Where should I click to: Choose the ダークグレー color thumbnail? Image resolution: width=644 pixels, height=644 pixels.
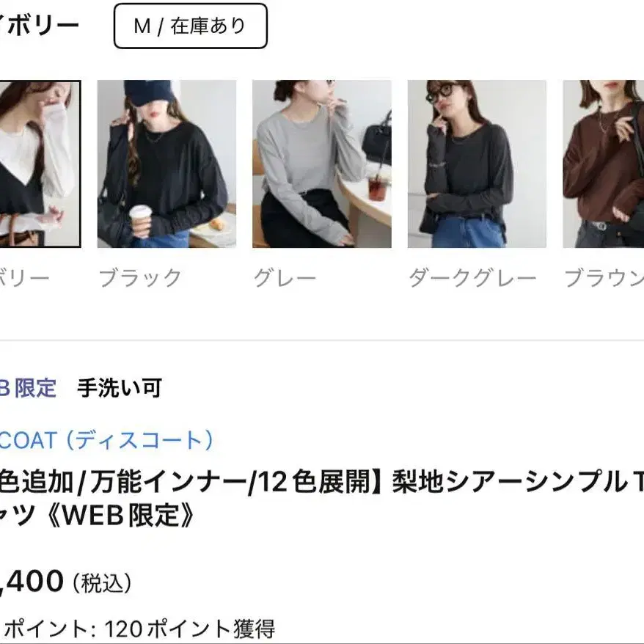point(477,164)
